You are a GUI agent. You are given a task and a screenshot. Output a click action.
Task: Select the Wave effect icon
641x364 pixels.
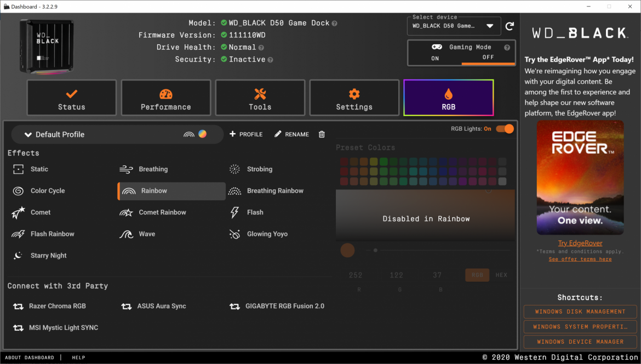coord(127,234)
